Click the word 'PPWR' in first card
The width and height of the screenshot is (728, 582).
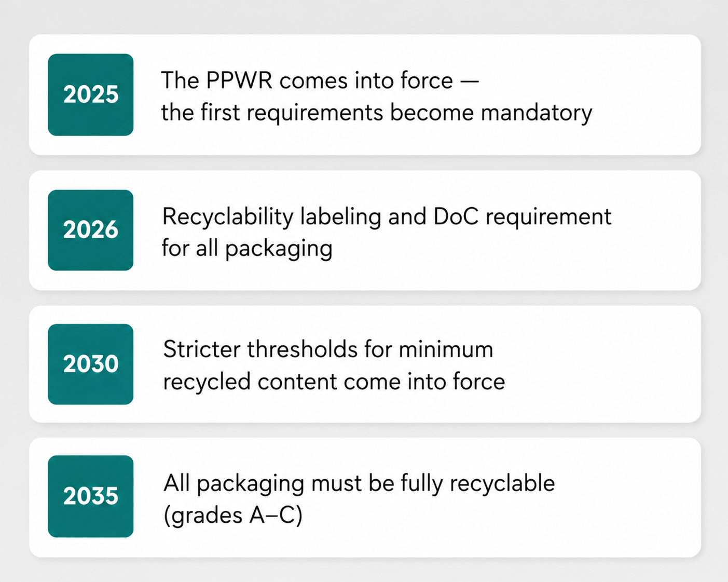(x=239, y=80)
